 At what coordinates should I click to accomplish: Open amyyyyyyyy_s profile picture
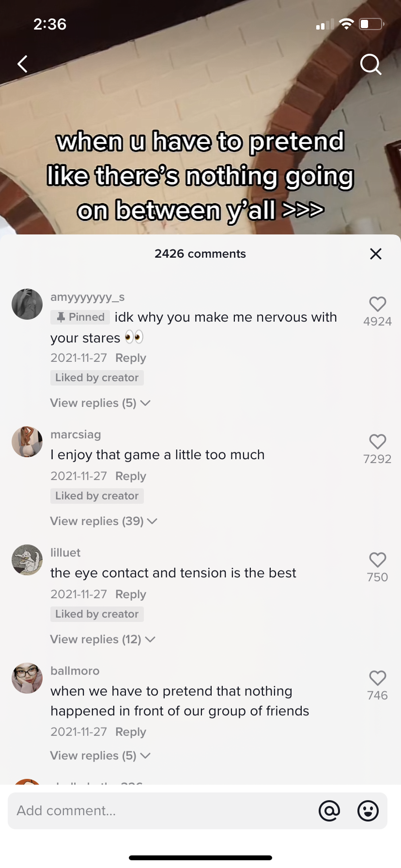27,304
